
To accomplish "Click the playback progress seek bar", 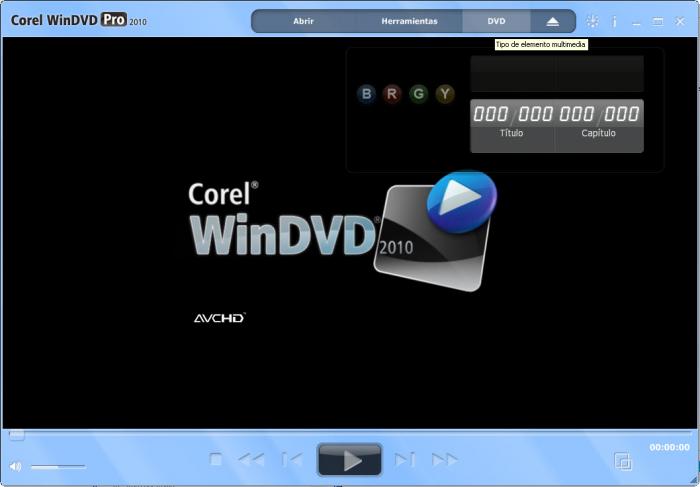I will (x=350, y=433).
